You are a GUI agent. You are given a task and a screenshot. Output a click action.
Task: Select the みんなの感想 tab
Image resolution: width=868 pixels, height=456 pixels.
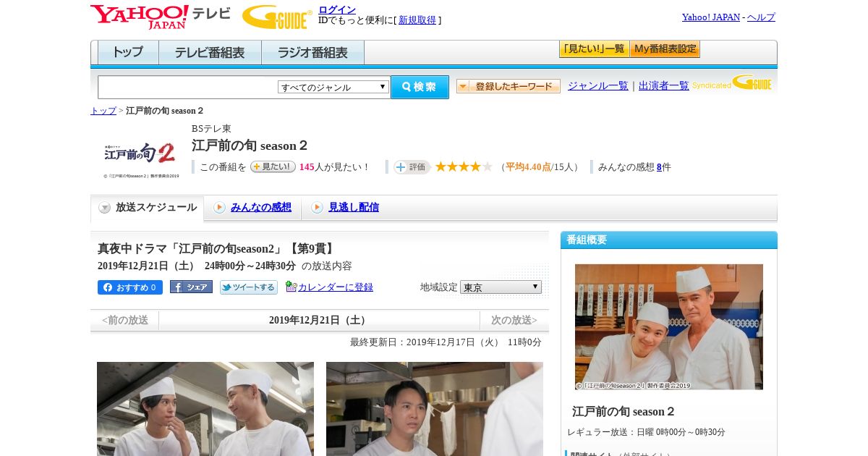pyautogui.click(x=260, y=207)
